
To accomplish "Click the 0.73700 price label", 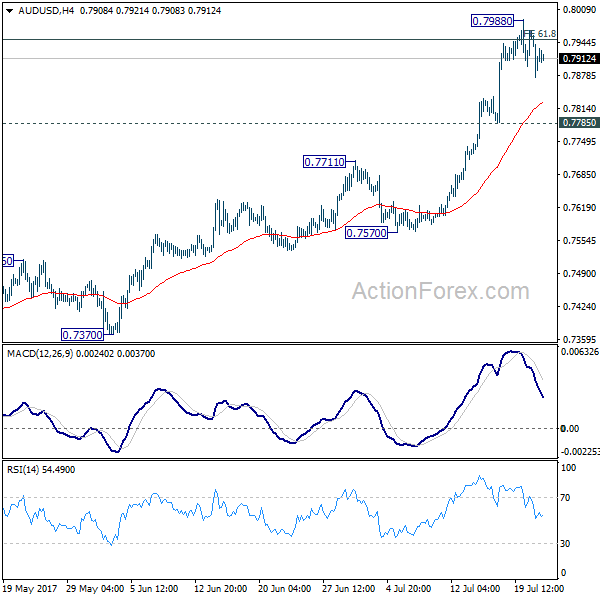I will tap(82, 335).
